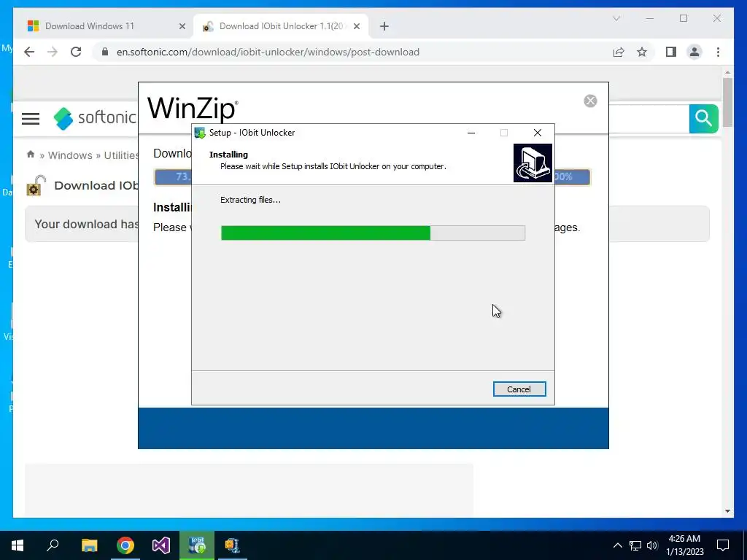Viewport: 747px width, 560px height.
Task: Go back to previous page
Action: [29, 52]
